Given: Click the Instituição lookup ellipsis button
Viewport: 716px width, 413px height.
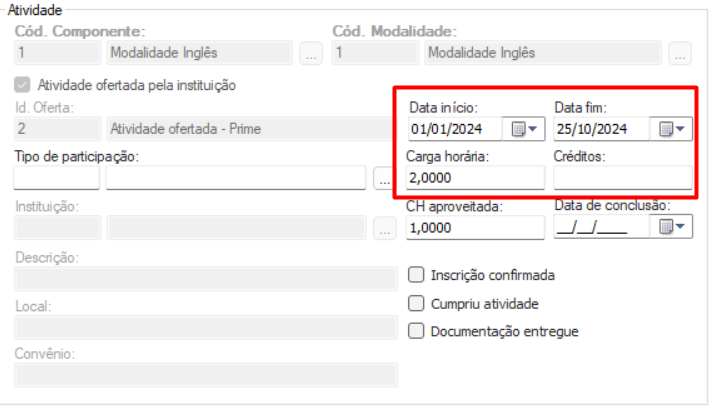Looking at the screenshot, I should pos(383,229).
